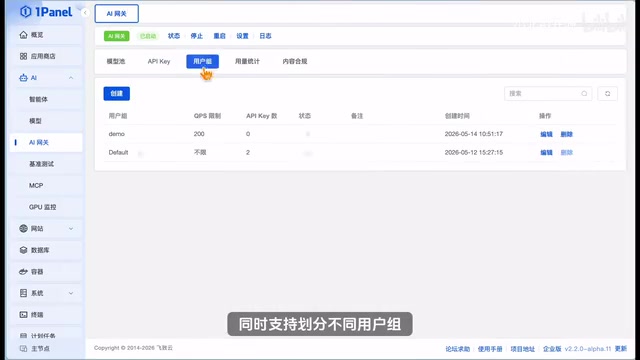The image size is (640, 360).
Task: Open 项目地址 footer link
Action: coord(522,349)
